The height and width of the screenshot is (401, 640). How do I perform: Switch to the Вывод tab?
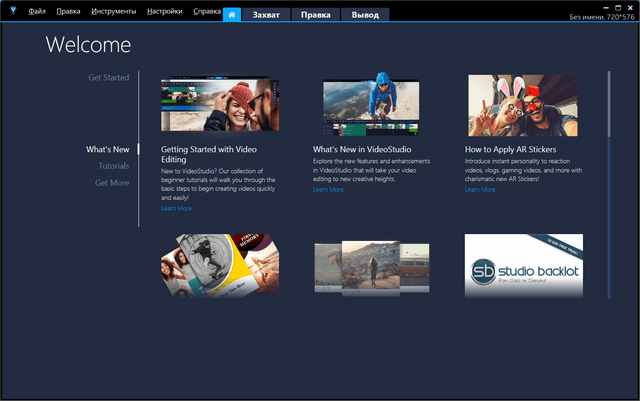(x=365, y=15)
